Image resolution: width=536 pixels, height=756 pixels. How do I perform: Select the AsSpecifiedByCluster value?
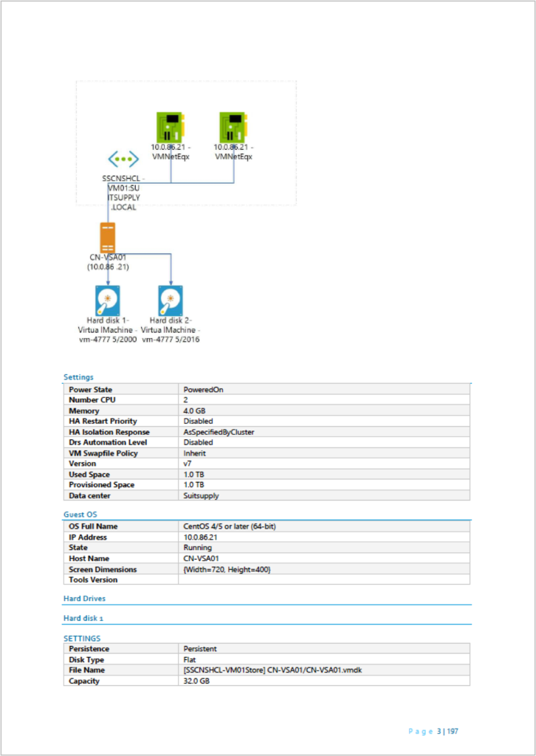pyautogui.click(x=219, y=432)
